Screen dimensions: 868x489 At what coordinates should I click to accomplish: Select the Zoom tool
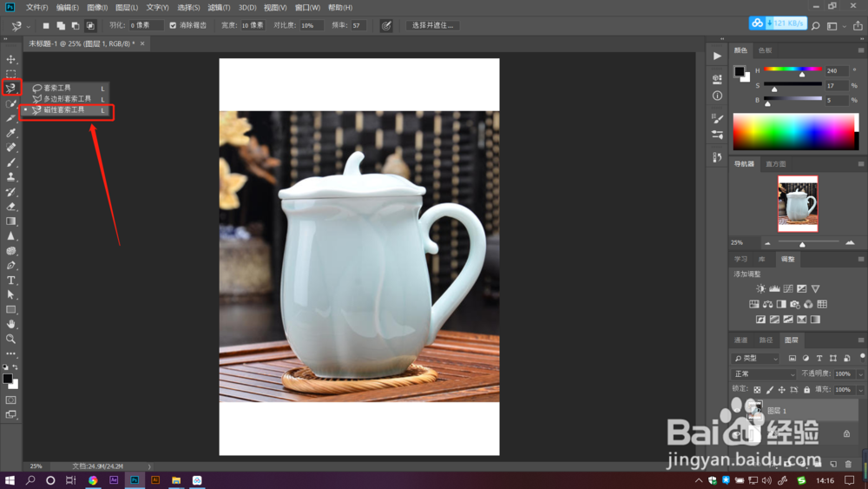(x=10, y=339)
